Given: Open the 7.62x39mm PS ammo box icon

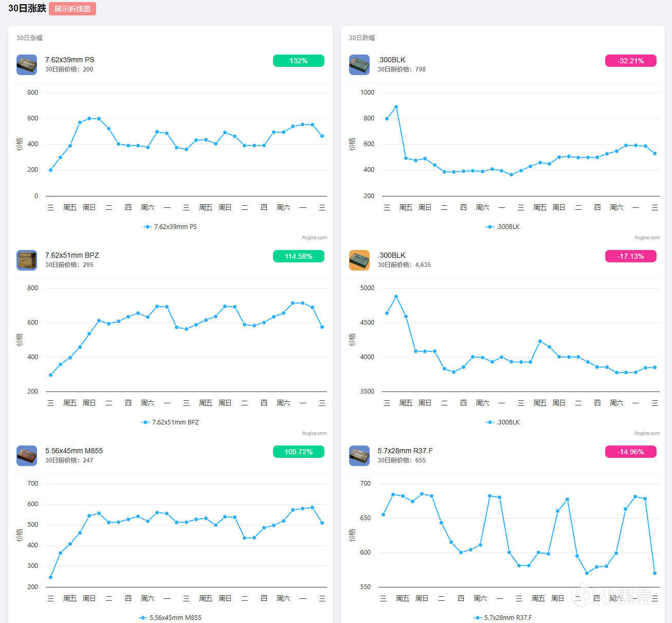Looking at the screenshot, I should [x=27, y=65].
